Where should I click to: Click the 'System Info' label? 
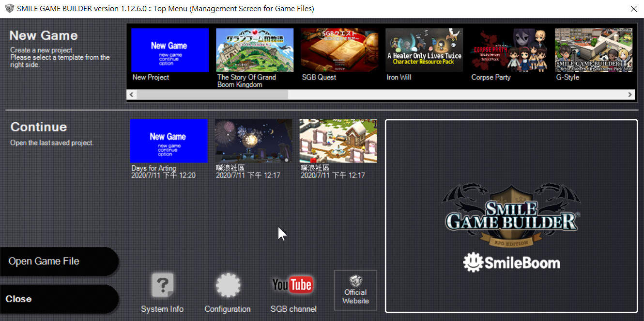[x=162, y=309]
